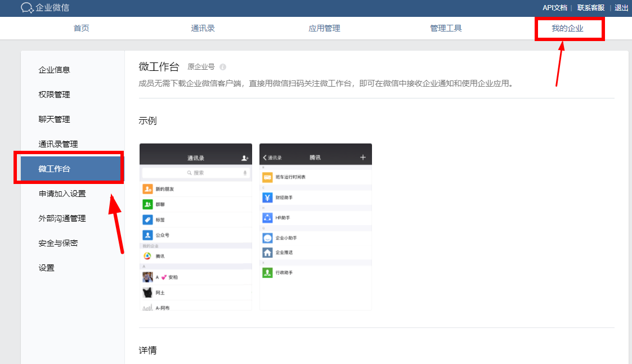Click the 企业微信 logo icon

click(27, 8)
